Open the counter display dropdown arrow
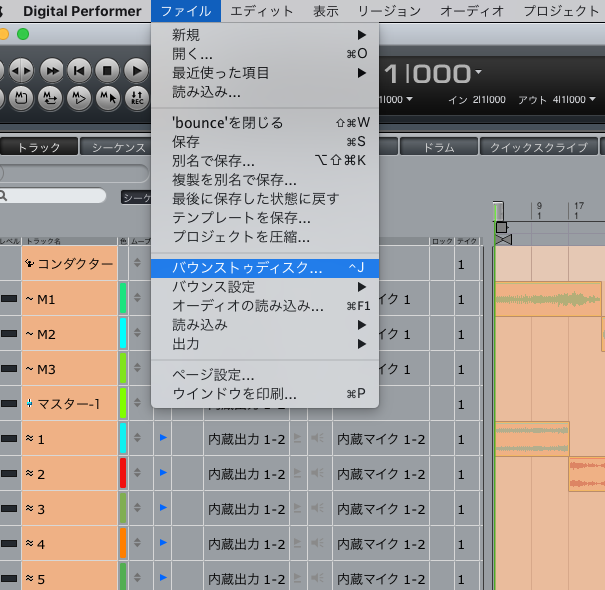The height and width of the screenshot is (590, 605). [x=478, y=72]
